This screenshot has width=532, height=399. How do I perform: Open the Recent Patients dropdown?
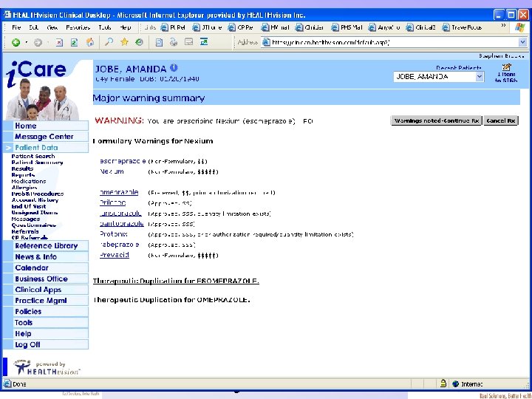479,77
